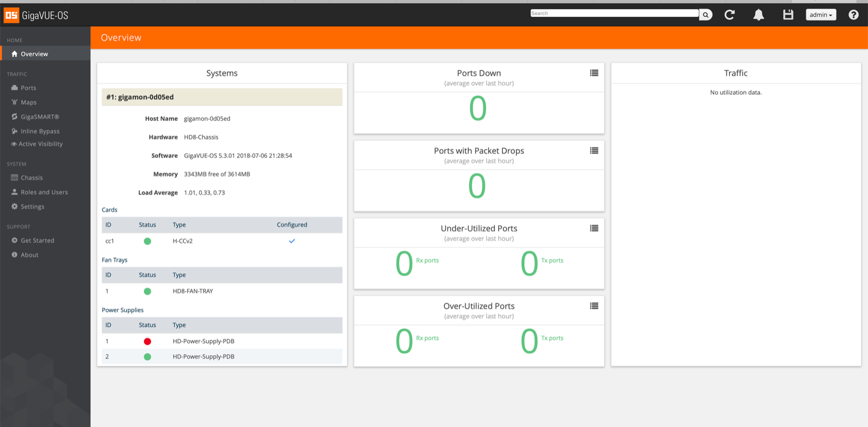Open Under-Utilized Ports list icon

coord(594,228)
